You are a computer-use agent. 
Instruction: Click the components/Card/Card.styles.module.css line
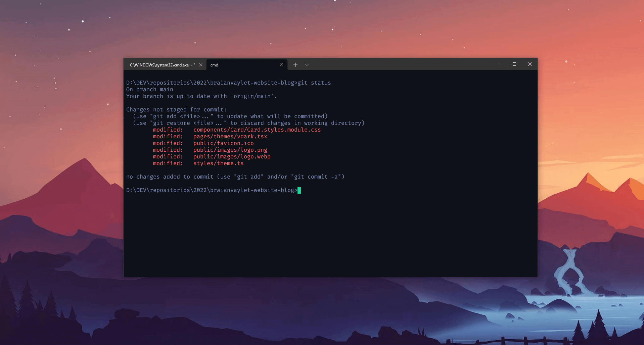click(x=257, y=130)
